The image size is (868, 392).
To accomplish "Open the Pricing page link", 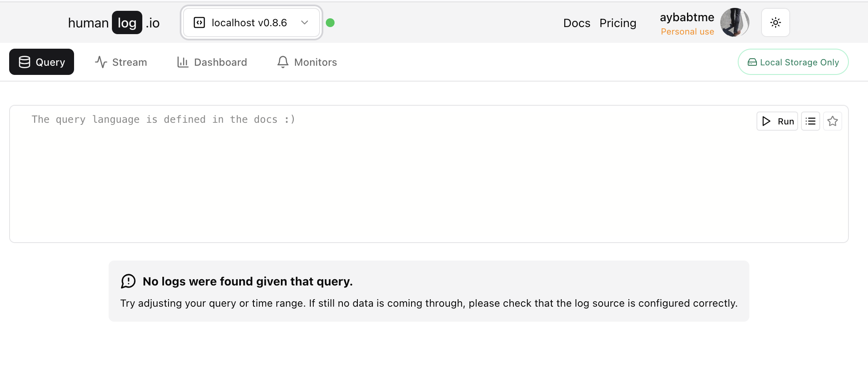I will pos(618,23).
